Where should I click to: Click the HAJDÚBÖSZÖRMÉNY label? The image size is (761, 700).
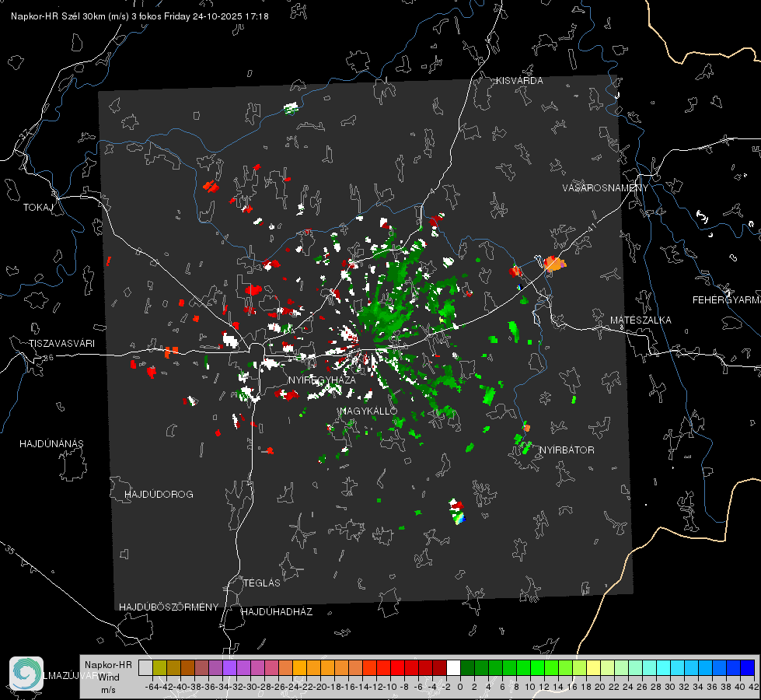point(169,607)
